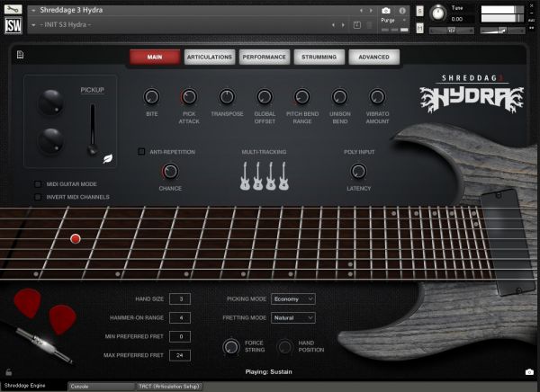The width and height of the screenshot is (540, 392).
Task: Click the Hammer-On Range value field
Action: click(180, 317)
